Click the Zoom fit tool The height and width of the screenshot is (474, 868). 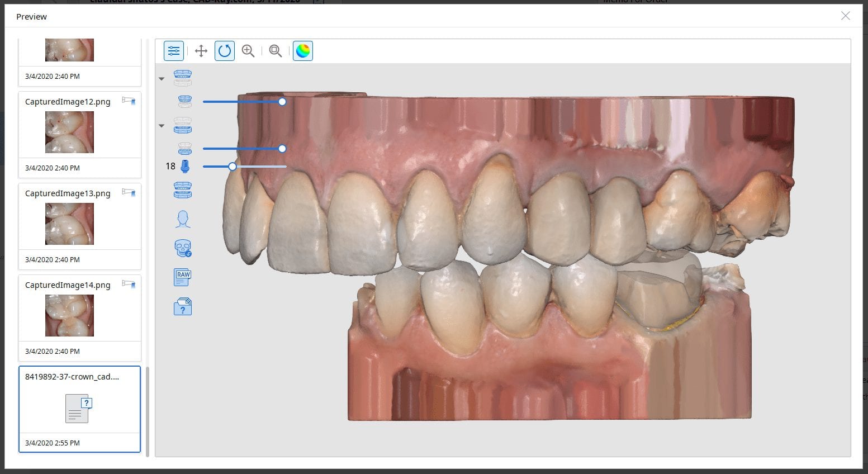tap(275, 51)
